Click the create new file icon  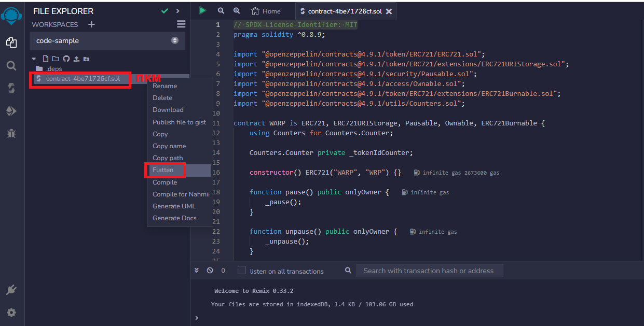click(46, 59)
